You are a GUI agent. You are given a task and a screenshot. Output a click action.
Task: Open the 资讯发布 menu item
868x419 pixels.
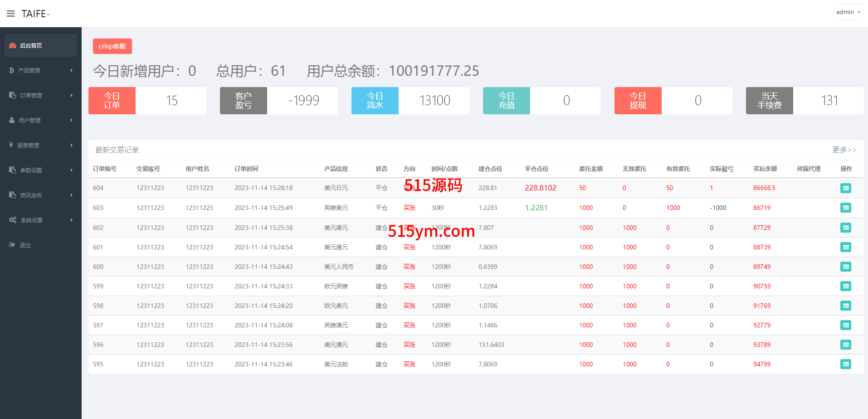point(31,195)
